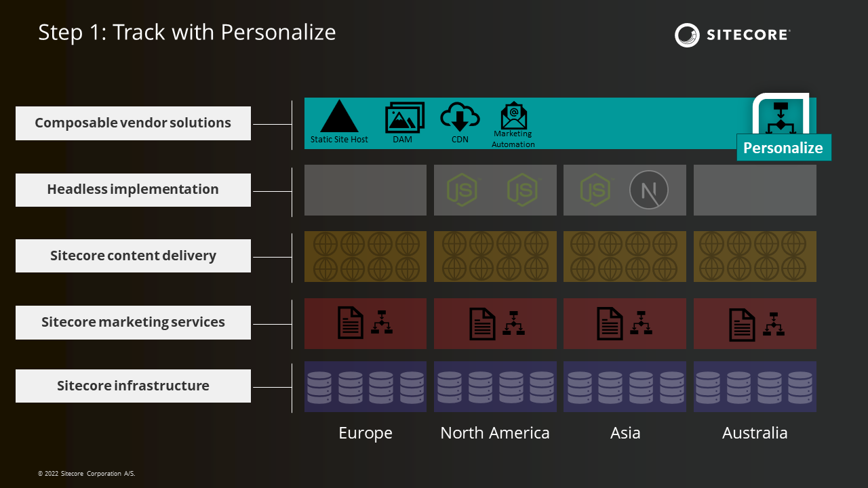Viewport: 868px width, 488px height.
Task: Select North America marketing services flowchart icon
Action: (x=513, y=323)
